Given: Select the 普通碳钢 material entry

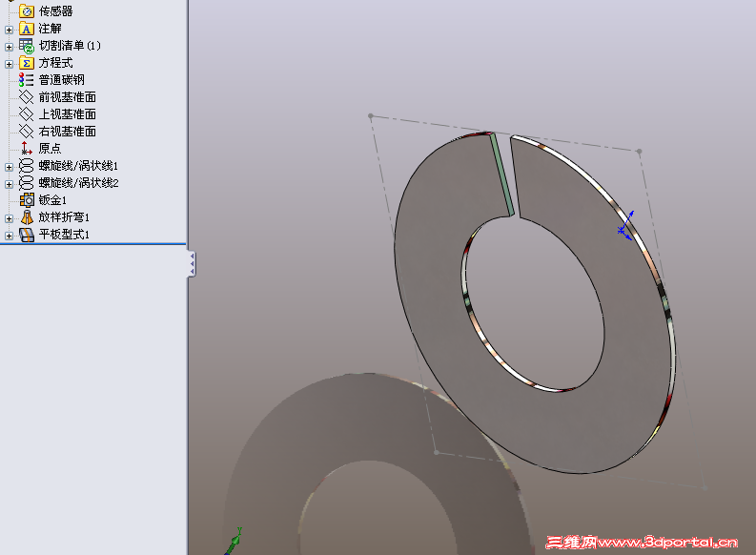Looking at the screenshot, I should tap(62, 80).
